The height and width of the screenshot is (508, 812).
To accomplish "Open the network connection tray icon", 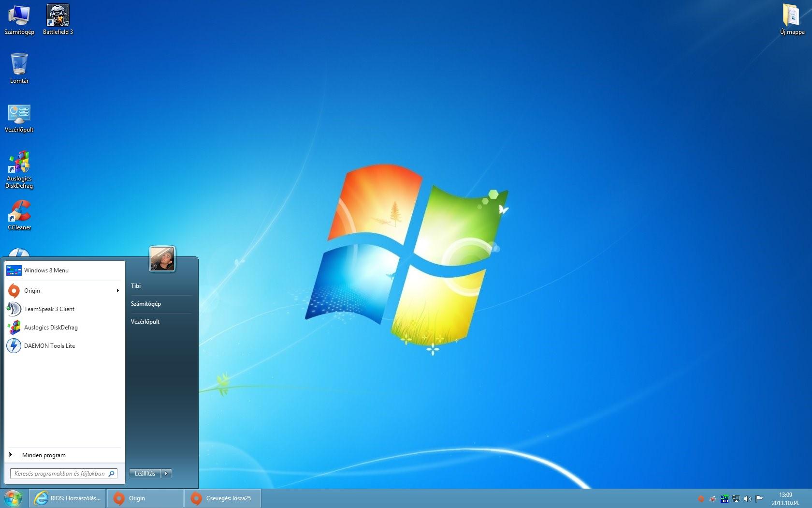I will tap(736, 499).
